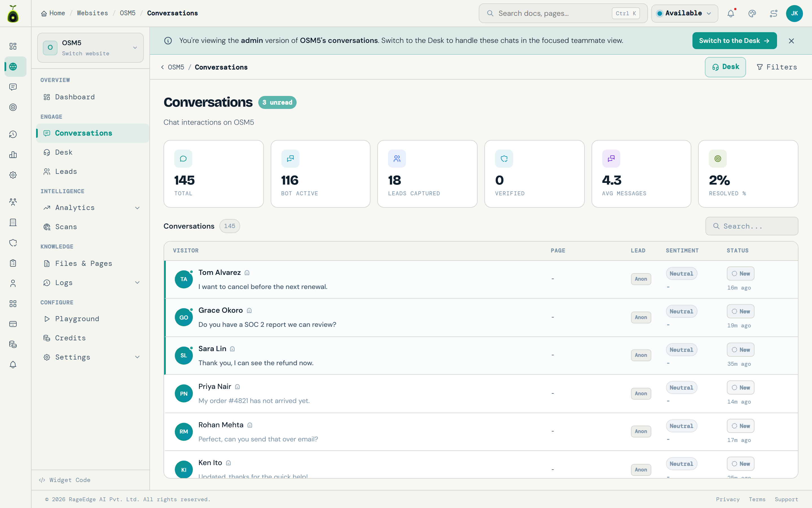The height and width of the screenshot is (508, 812).
Task: Click the back chevron before OSM5
Action: coord(162,67)
